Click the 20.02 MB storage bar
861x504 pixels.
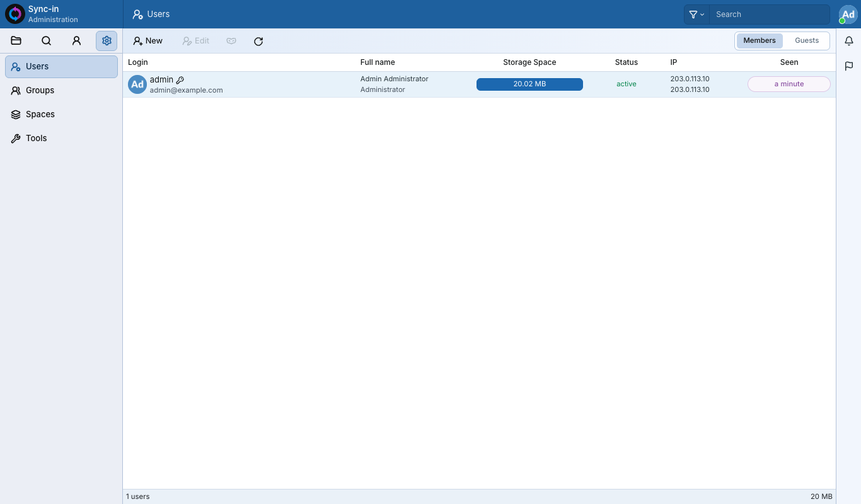(x=529, y=84)
